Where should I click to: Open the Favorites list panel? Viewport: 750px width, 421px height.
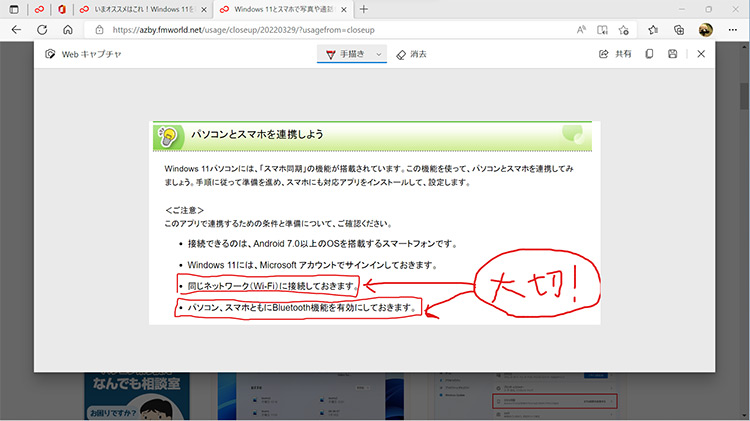[x=653, y=30]
